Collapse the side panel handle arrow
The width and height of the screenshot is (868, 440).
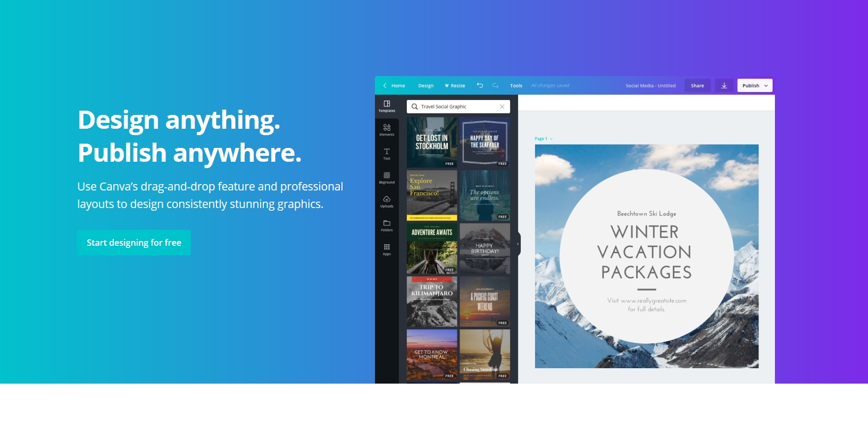tap(518, 244)
